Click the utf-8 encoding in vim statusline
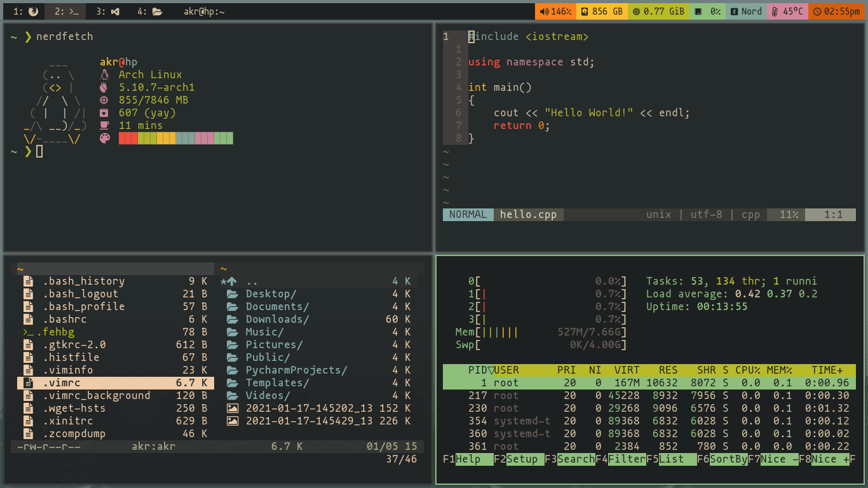Screen dimensions: 868x488 [706, 214]
